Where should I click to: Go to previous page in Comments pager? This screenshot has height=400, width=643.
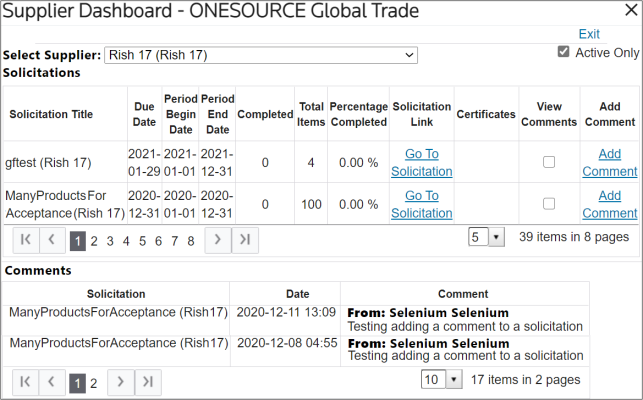pyautogui.click(x=52, y=382)
